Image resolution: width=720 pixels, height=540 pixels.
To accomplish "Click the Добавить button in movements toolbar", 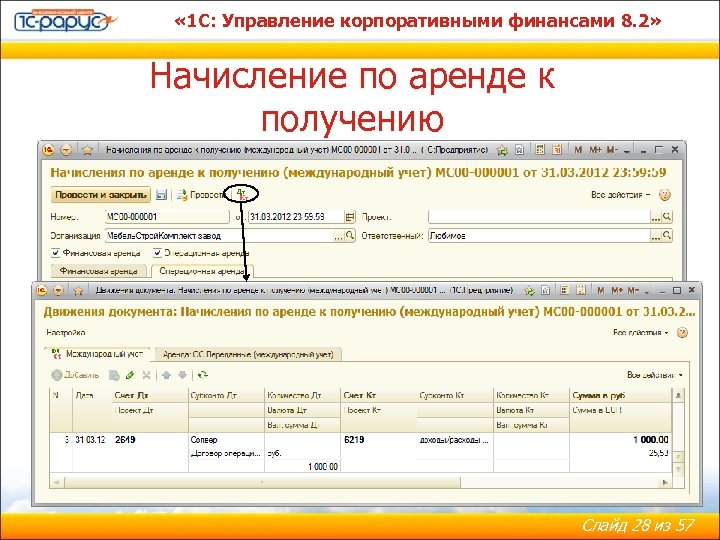I will 76,375.
